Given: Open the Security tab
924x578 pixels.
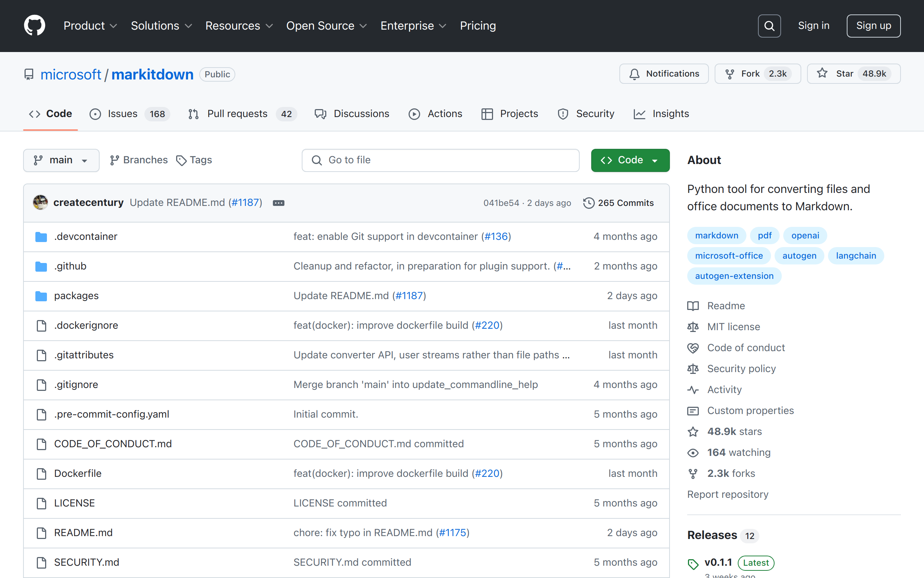Looking at the screenshot, I should point(586,114).
